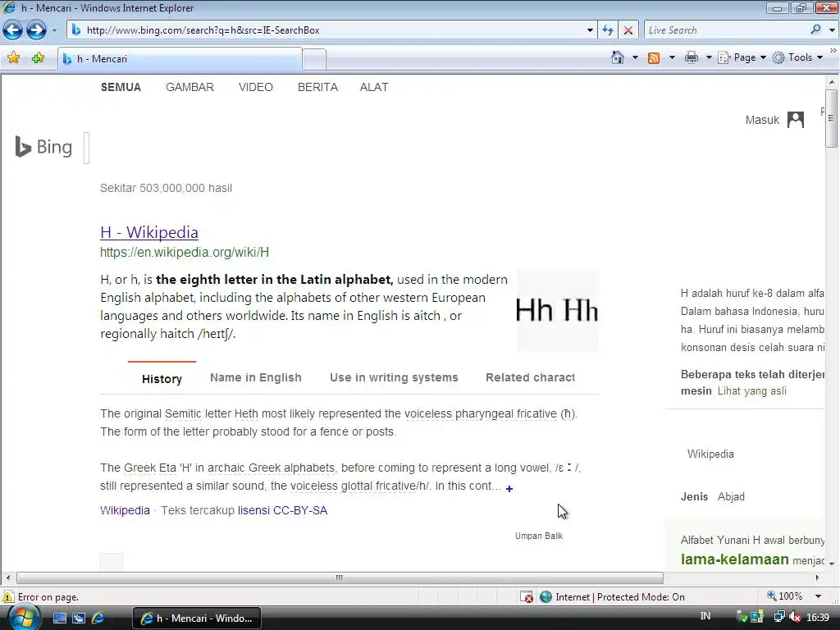Viewport: 840px width, 630px height.
Task: Click the 'Jenis' label in sidebar
Action: point(694,496)
